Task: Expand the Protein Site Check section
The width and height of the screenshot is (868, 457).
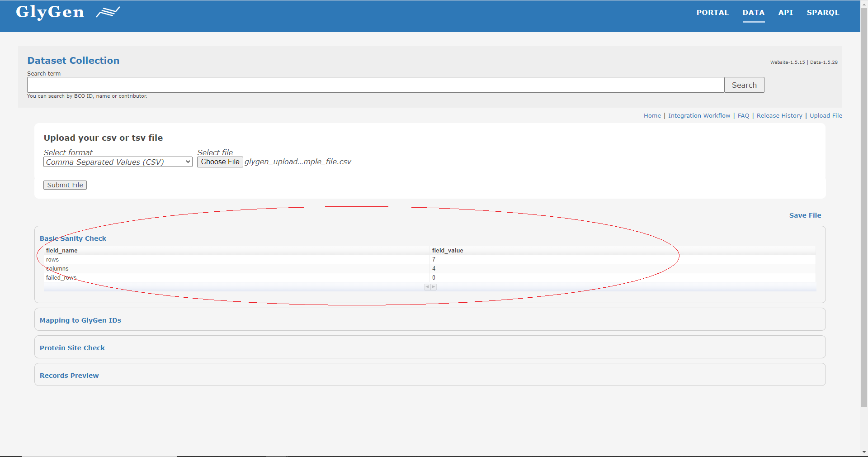Action: pyautogui.click(x=72, y=348)
